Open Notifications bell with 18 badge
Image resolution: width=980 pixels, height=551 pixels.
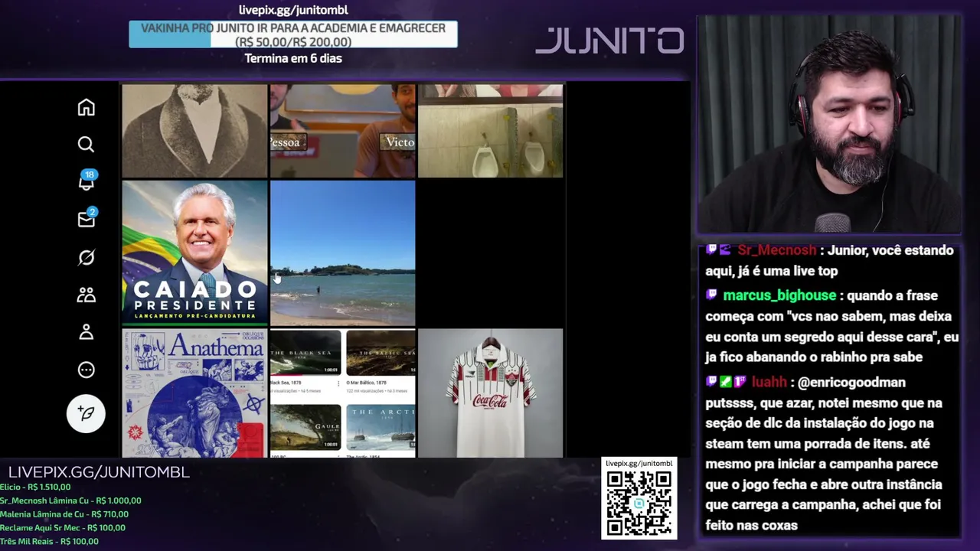pos(87,181)
